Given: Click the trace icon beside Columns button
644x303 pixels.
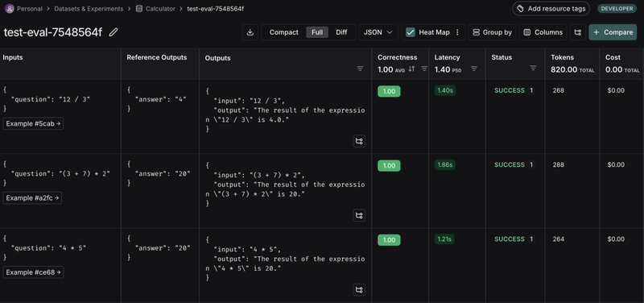Looking at the screenshot, I should [578, 32].
